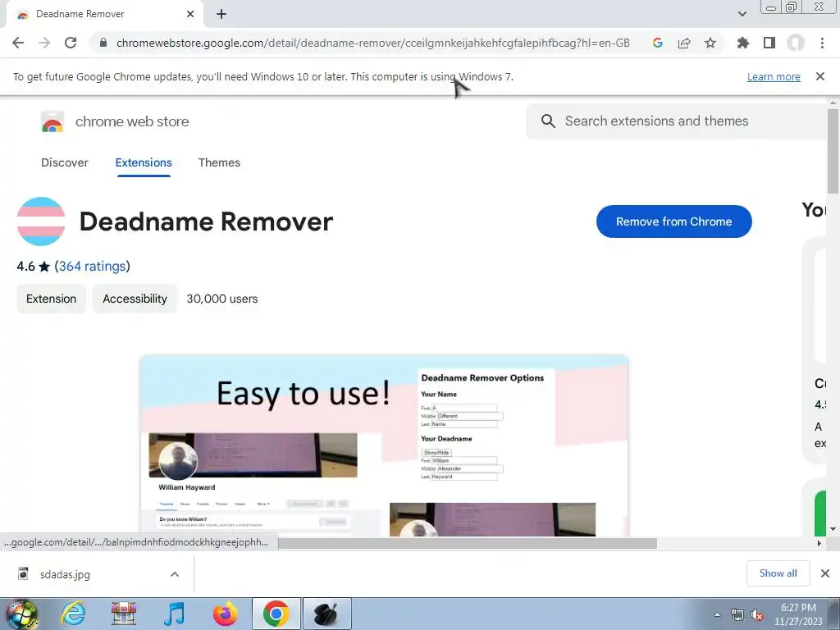Click Show all downloads button
Screen dimensions: 840x630
coord(778,573)
